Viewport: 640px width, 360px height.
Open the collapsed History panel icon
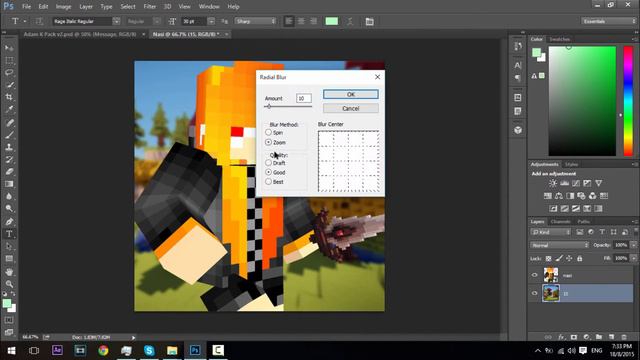click(518, 46)
